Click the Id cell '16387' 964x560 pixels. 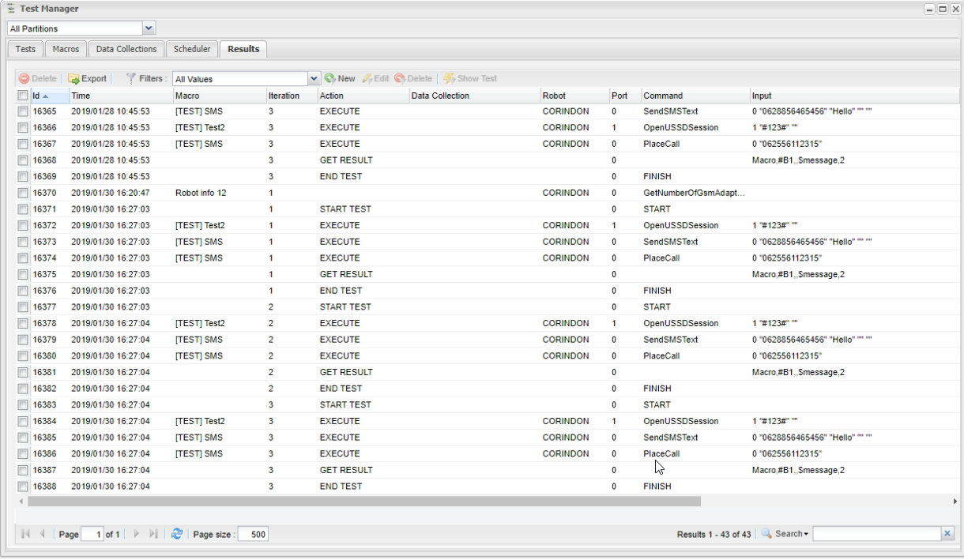pos(45,469)
